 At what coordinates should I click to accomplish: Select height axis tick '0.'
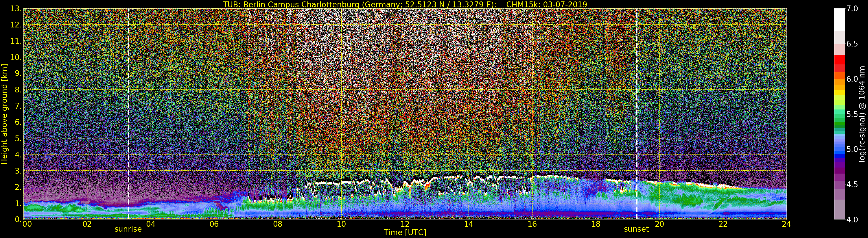point(18,219)
